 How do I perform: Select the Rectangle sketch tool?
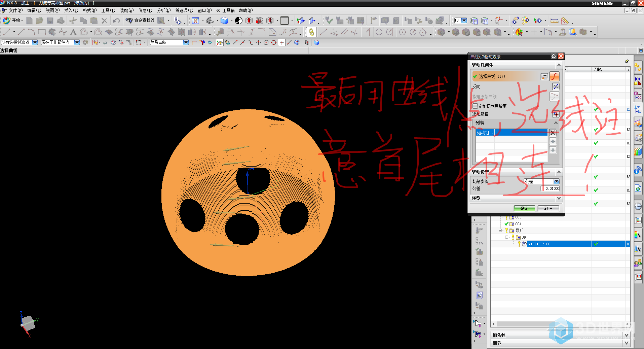point(42,32)
